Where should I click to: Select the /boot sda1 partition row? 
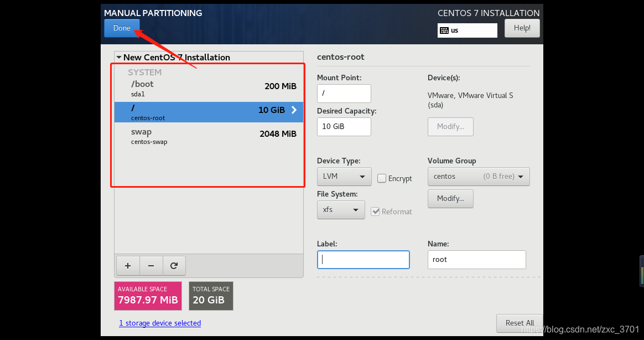pyautogui.click(x=209, y=89)
